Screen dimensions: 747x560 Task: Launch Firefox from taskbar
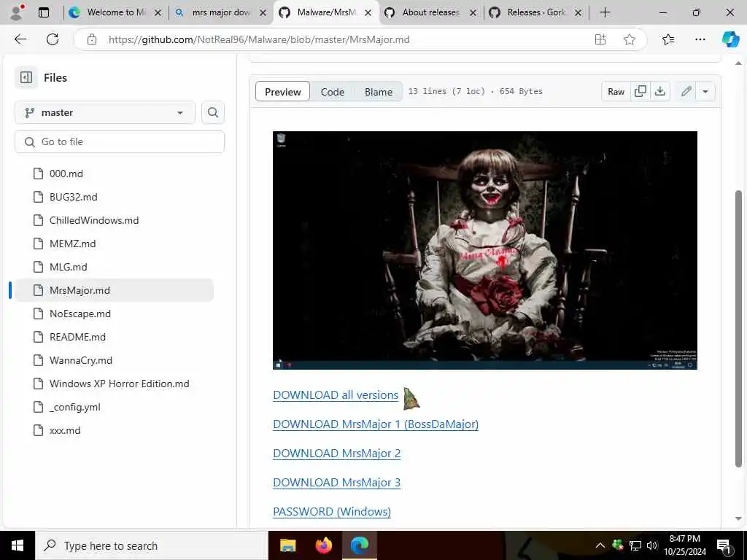coord(324,545)
